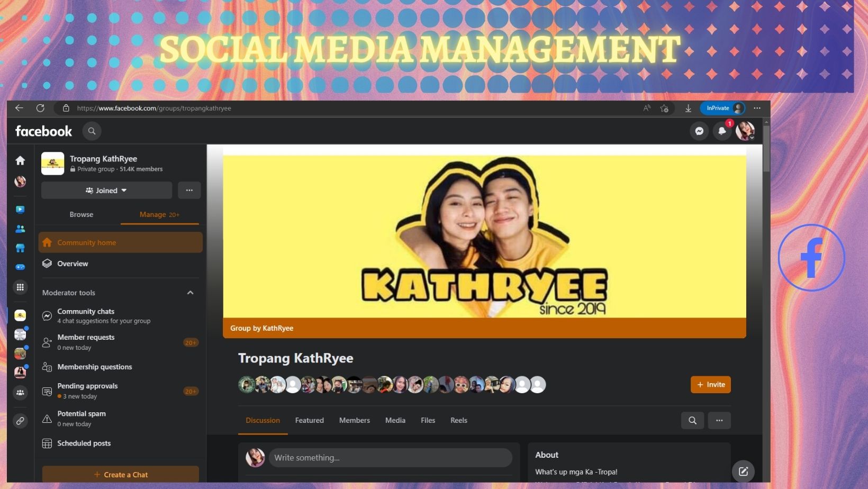Click the browser address bar URL
The width and height of the screenshot is (868, 489).
[x=154, y=108]
